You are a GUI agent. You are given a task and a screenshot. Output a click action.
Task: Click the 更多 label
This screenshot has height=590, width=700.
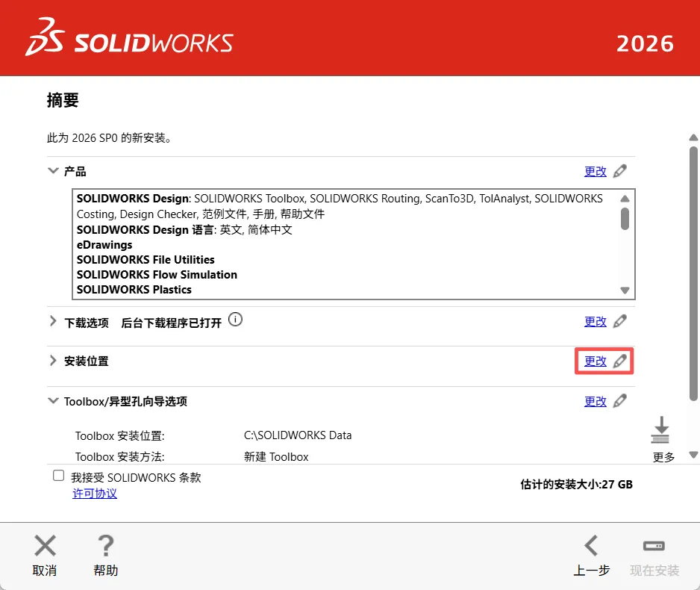[x=663, y=457]
